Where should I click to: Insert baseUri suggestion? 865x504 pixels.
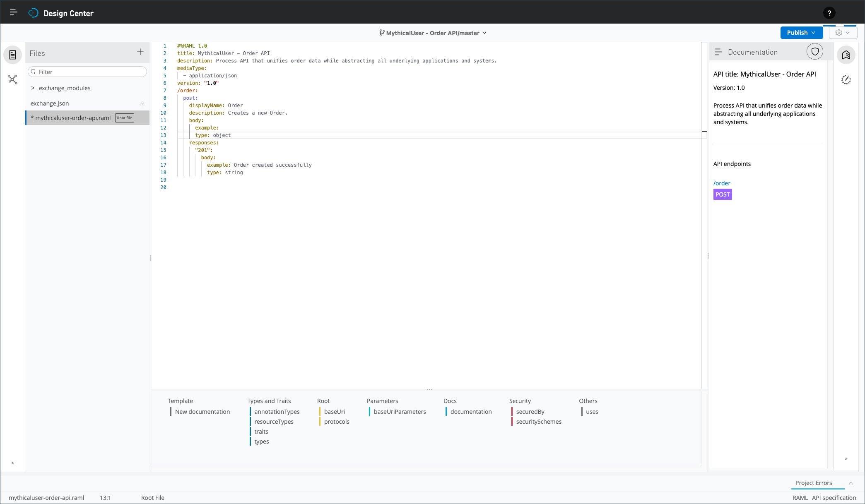(x=335, y=412)
